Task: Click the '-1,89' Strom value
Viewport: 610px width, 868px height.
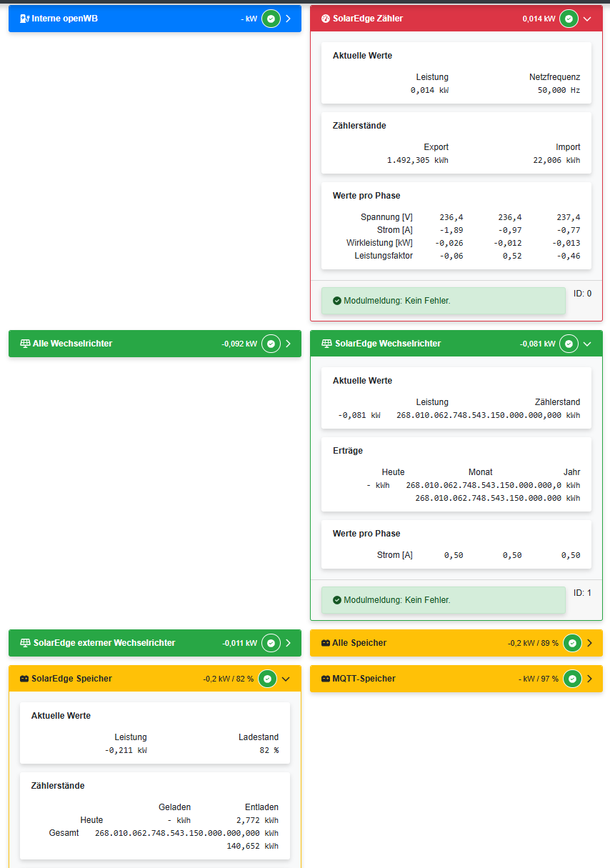Action: click(x=451, y=230)
